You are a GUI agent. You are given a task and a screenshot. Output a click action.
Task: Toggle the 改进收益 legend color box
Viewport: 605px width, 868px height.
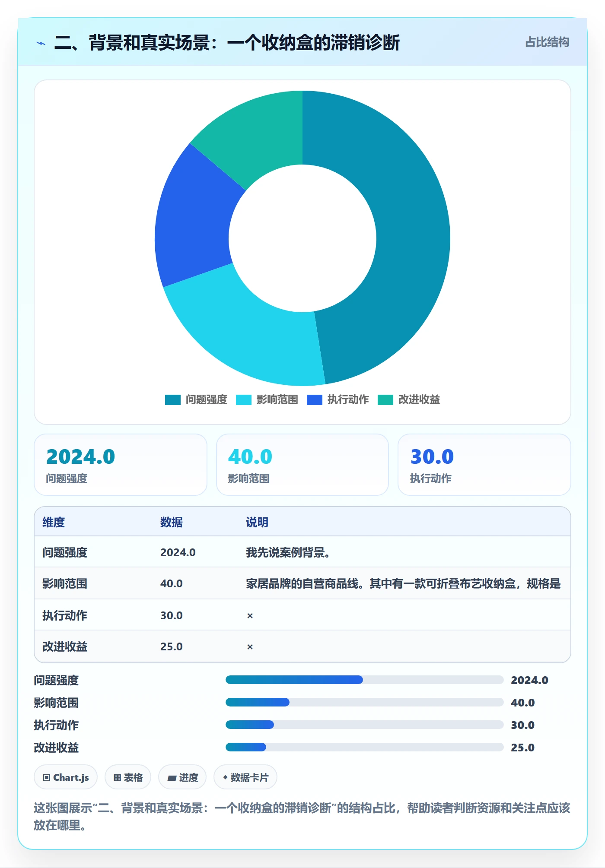coord(385,400)
